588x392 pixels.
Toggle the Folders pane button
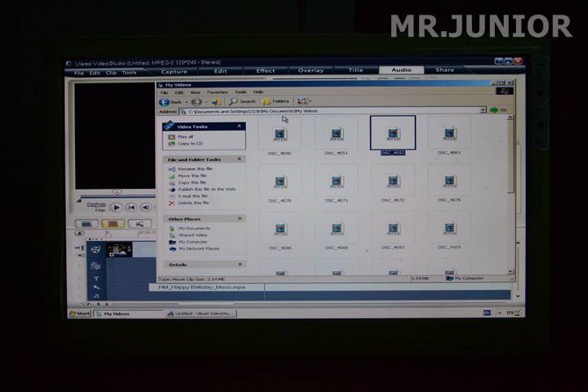click(x=276, y=101)
